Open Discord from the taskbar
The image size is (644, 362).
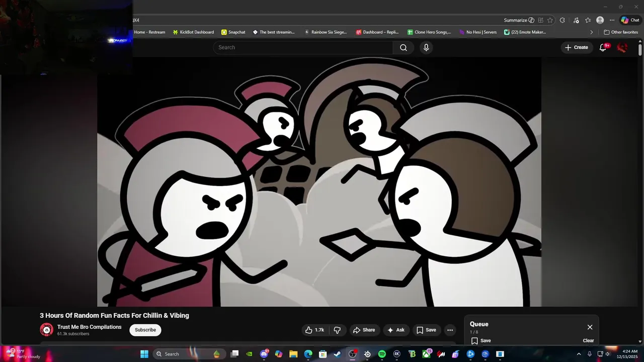tap(264, 354)
